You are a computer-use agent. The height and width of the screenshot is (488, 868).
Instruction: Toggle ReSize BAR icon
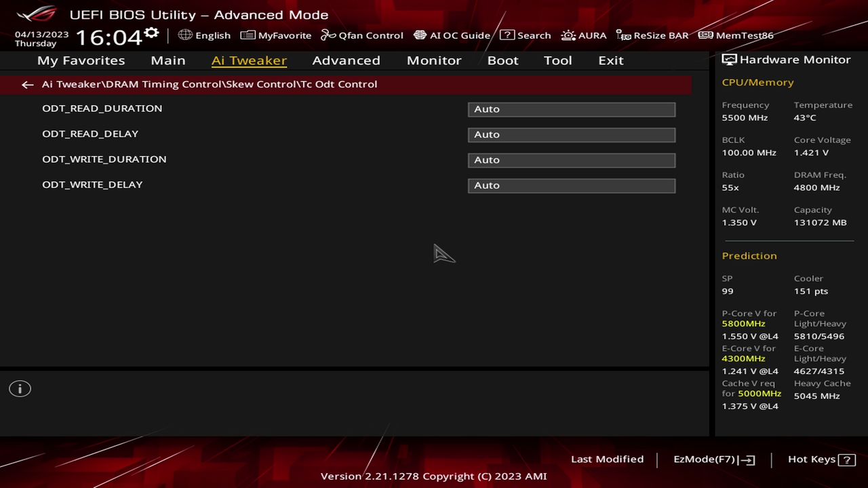(623, 35)
